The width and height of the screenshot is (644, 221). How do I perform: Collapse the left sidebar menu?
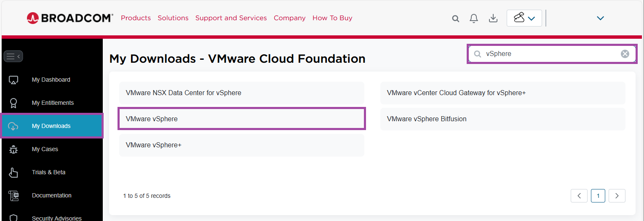(13, 56)
